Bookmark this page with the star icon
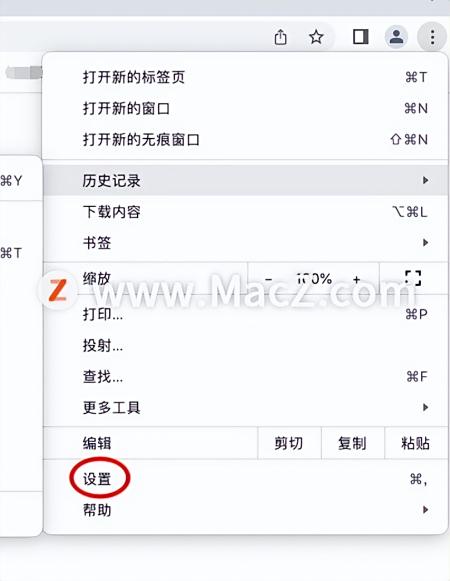This screenshot has height=581, width=450. 316,37
